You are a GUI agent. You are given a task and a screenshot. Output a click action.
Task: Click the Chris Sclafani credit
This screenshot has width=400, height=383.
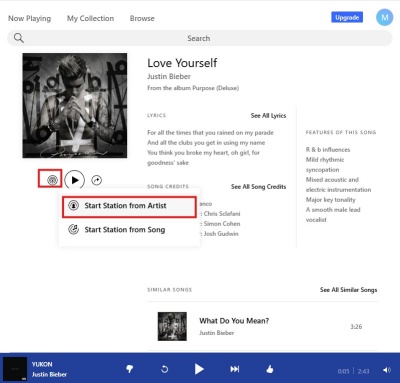point(222,214)
